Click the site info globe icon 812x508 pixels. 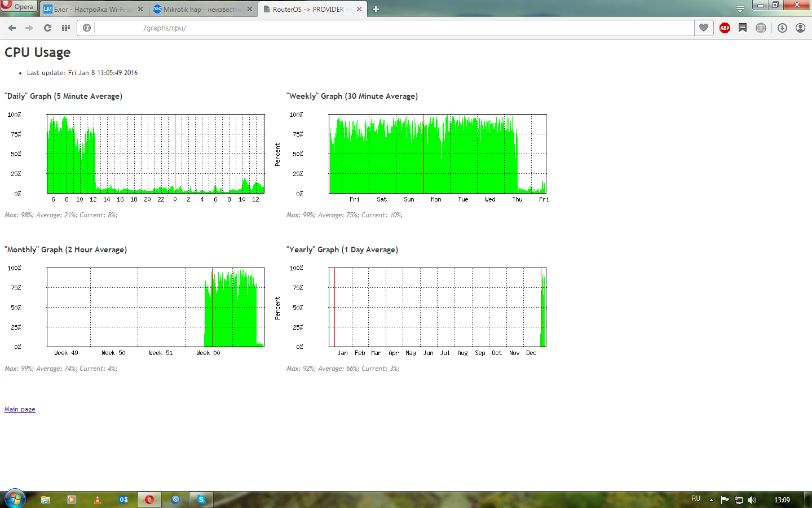point(87,28)
